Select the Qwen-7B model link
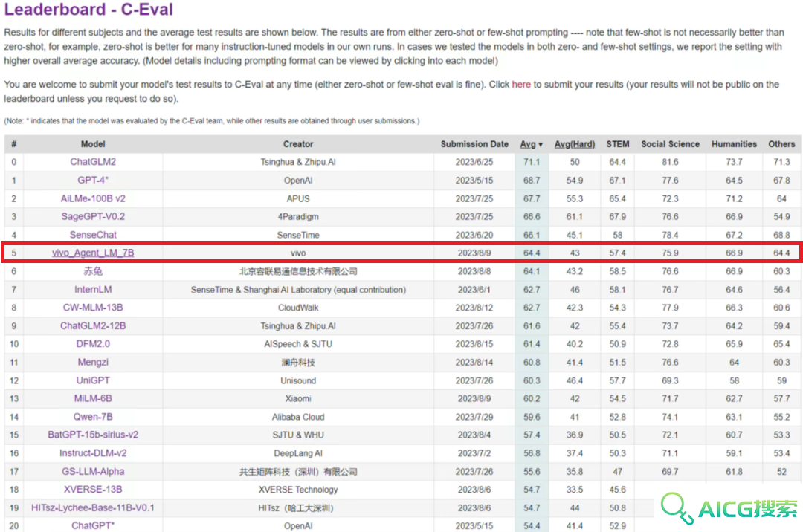 [93, 417]
